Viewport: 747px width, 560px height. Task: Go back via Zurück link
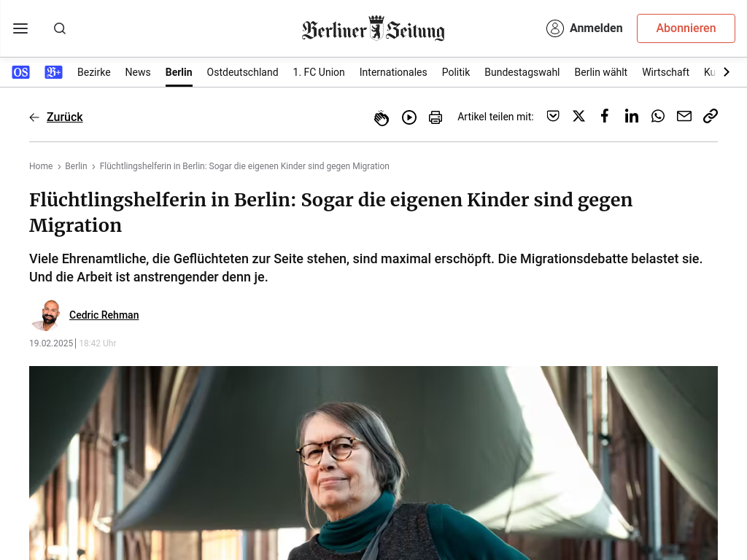[65, 117]
